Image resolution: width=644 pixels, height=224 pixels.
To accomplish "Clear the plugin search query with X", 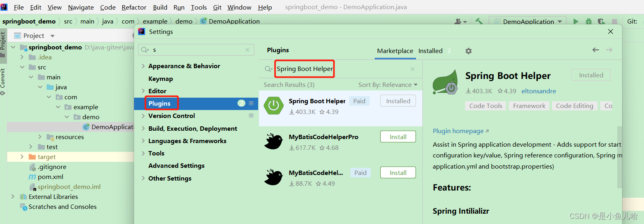I will pyautogui.click(x=412, y=69).
